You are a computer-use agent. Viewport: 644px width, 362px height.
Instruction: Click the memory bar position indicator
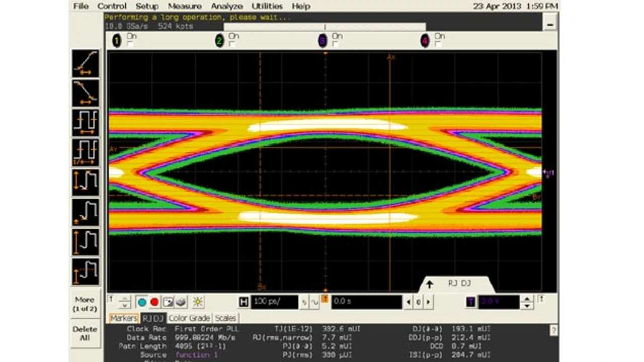coord(325,27)
